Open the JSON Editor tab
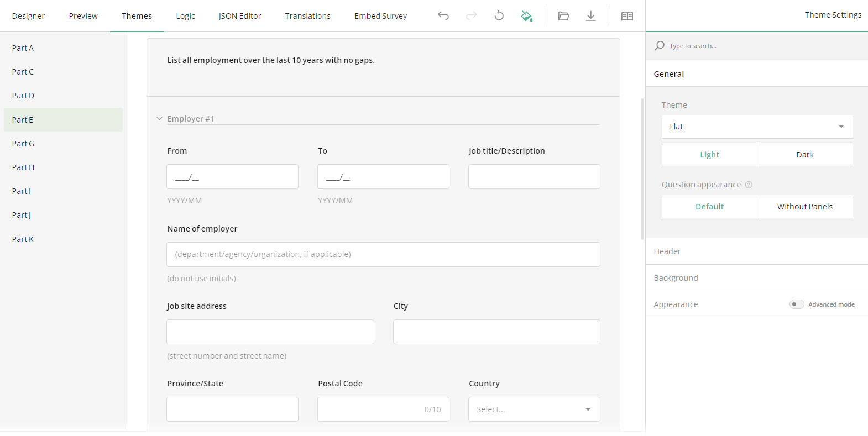 click(x=240, y=16)
